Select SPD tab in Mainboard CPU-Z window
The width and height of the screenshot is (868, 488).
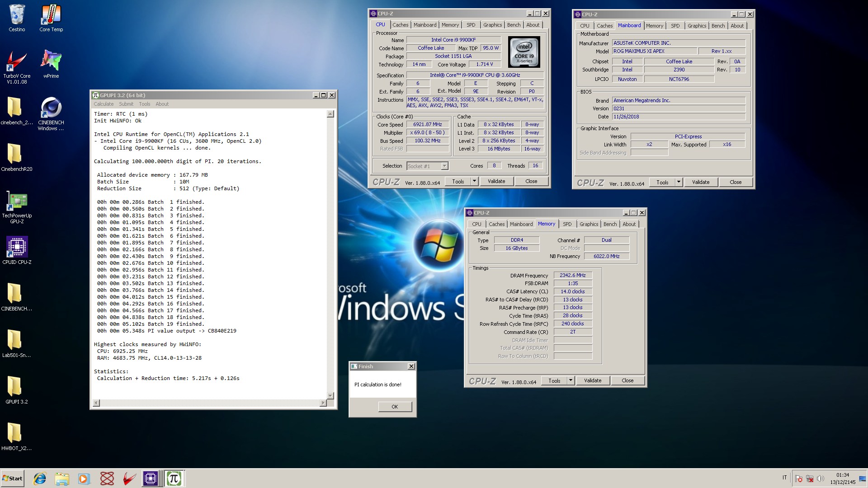pos(675,26)
